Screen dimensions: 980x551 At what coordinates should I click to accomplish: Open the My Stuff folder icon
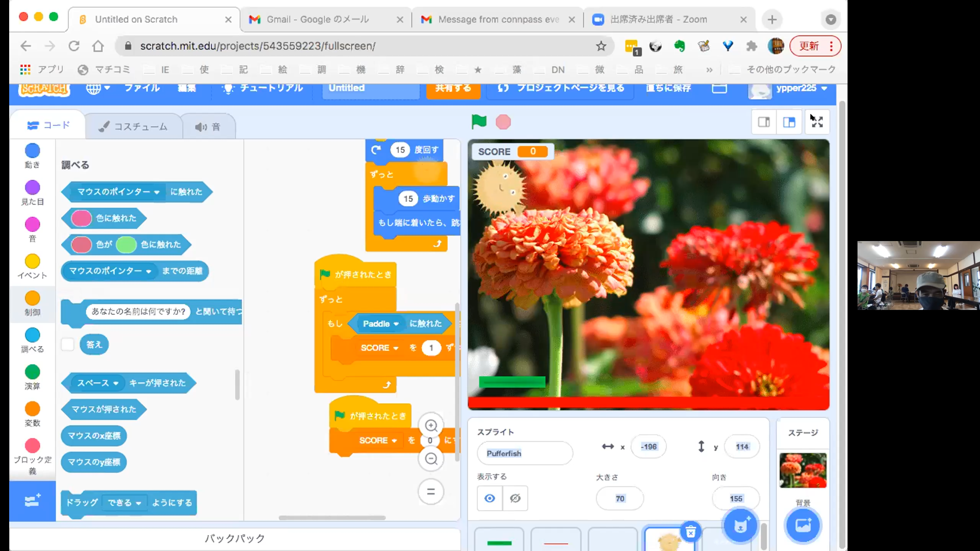[719, 88]
